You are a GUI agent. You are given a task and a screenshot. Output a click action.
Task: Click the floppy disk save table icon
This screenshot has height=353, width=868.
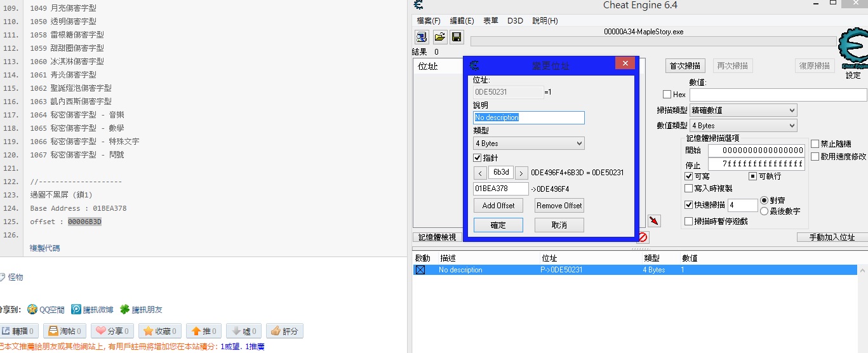(x=457, y=37)
